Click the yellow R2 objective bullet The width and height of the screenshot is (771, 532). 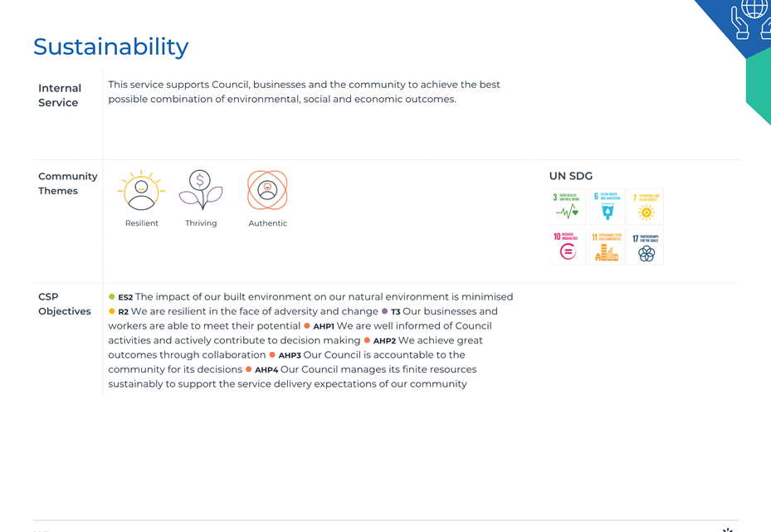coord(111,311)
